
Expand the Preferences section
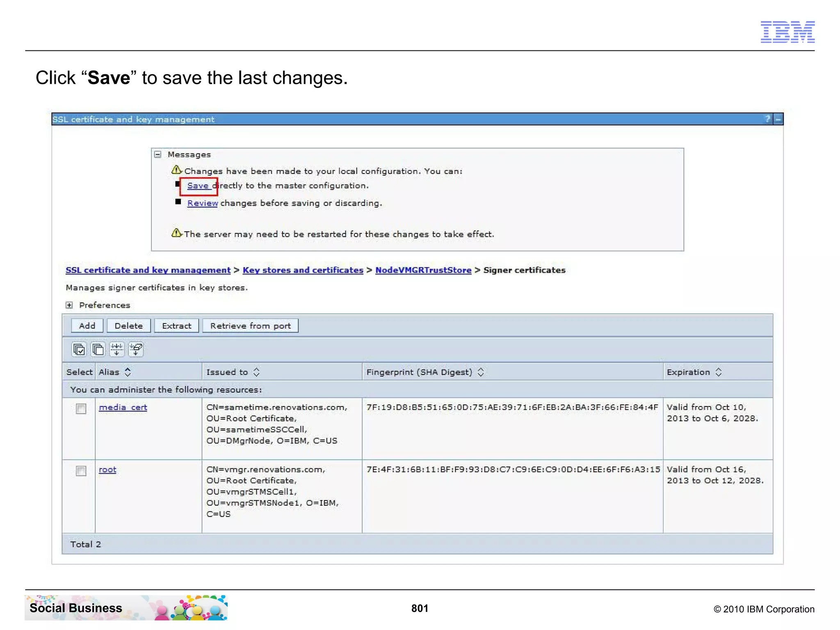pos(69,305)
